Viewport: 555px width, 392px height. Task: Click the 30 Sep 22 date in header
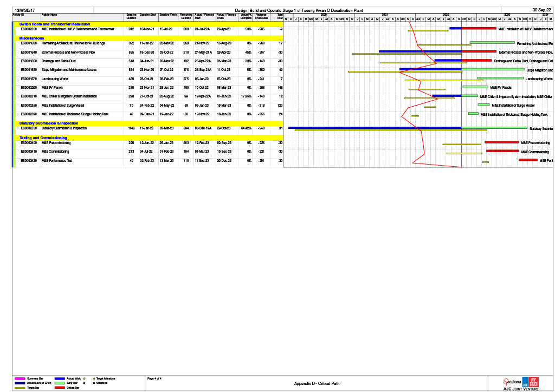tap(541, 10)
